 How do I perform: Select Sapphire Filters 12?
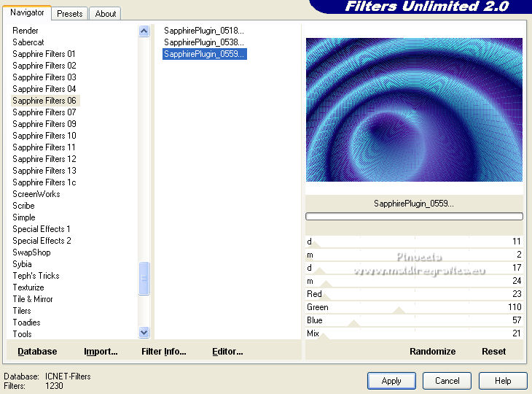[x=44, y=159]
